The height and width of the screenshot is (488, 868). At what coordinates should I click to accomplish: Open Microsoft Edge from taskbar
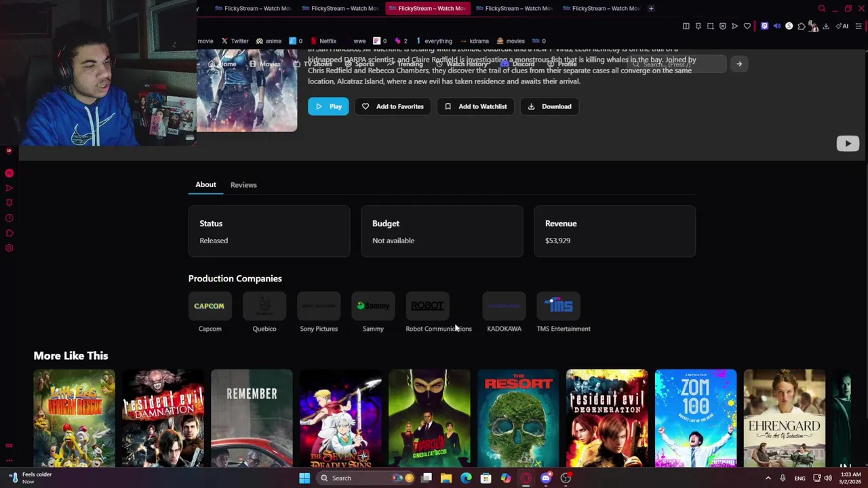pyautogui.click(x=466, y=478)
